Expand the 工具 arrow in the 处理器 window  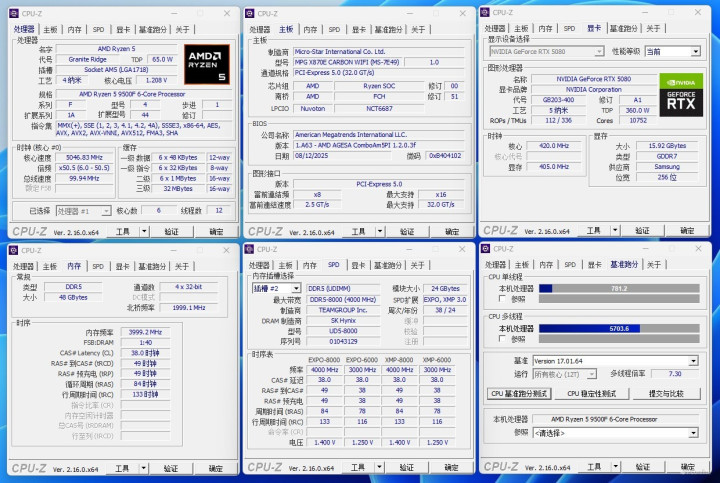click(144, 231)
